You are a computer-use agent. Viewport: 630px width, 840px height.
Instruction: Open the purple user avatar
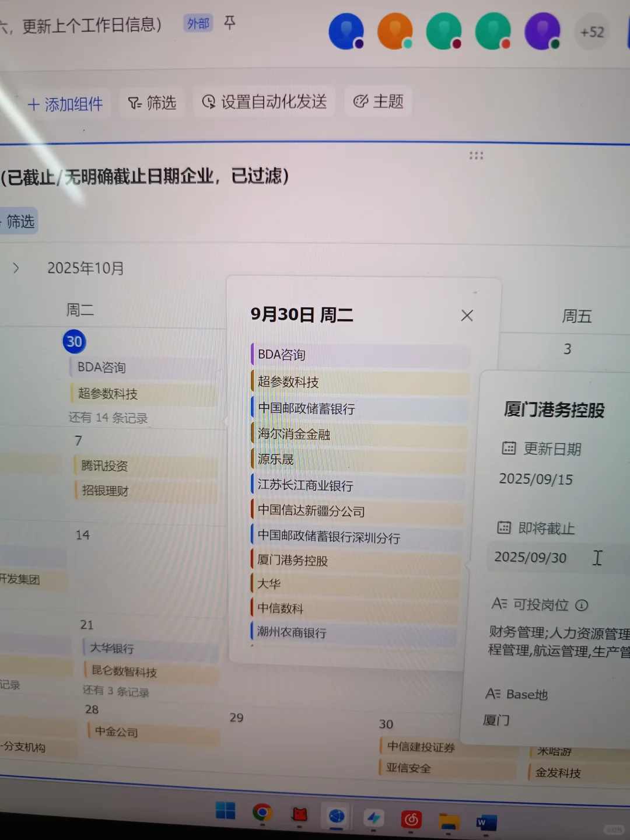[x=542, y=32]
